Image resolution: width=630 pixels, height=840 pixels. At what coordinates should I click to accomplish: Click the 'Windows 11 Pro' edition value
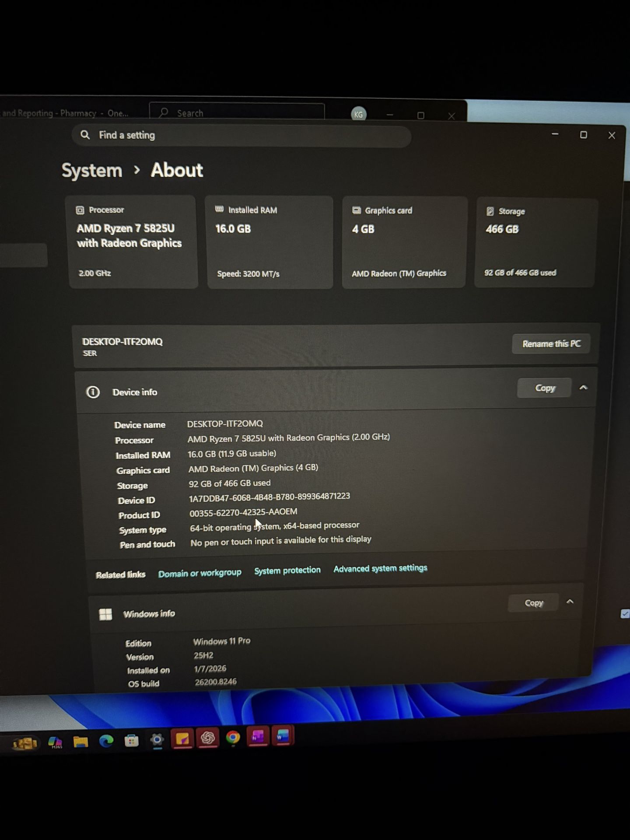pyautogui.click(x=221, y=641)
